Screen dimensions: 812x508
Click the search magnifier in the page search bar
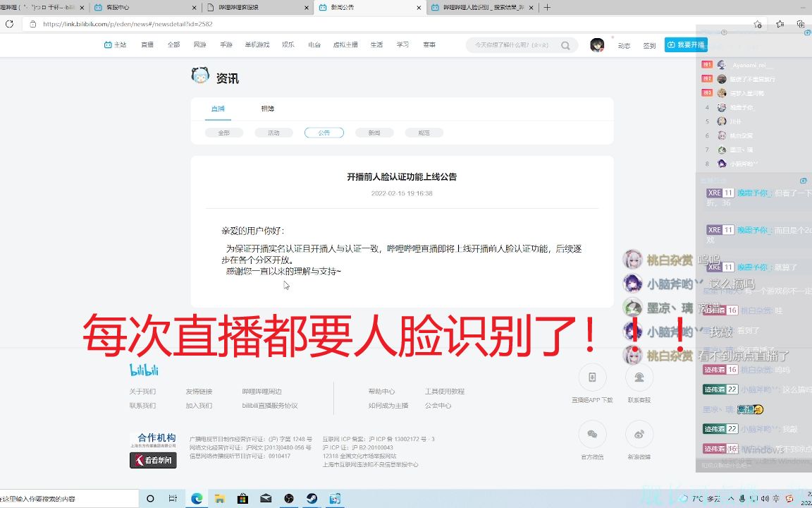(x=565, y=44)
